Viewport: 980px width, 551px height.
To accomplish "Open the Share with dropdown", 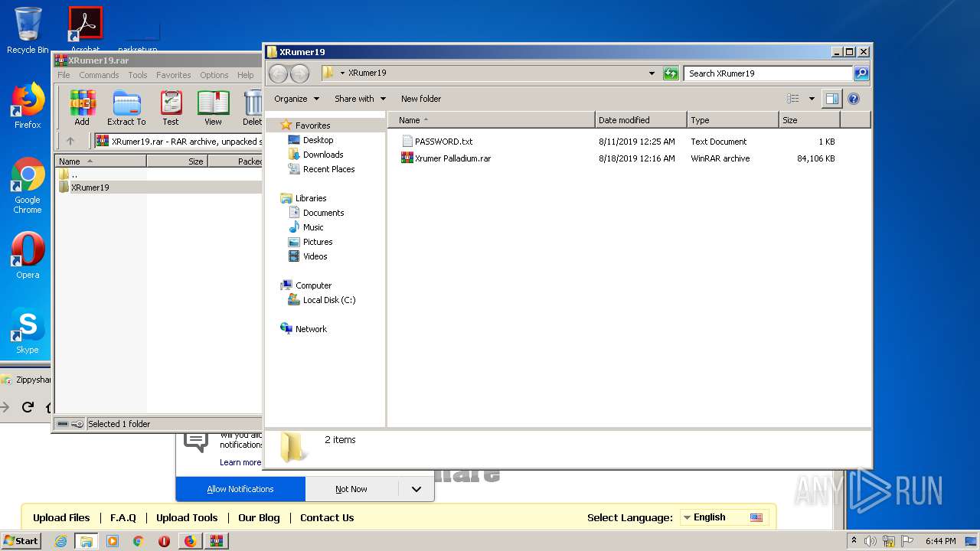I will tap(360, 99).
